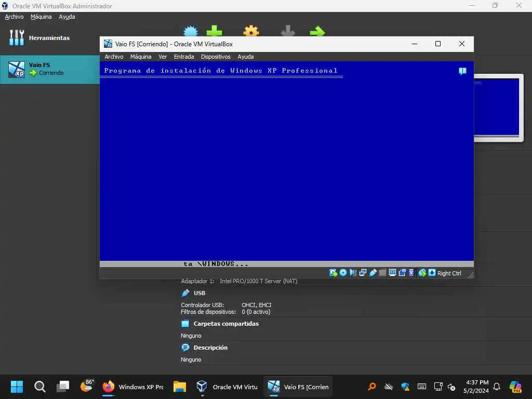Image resolution: width=532 pixels, height=399 pixels.
Task: Open the notification center icon in the VM screen corner
Action: [x=462, y=71]
